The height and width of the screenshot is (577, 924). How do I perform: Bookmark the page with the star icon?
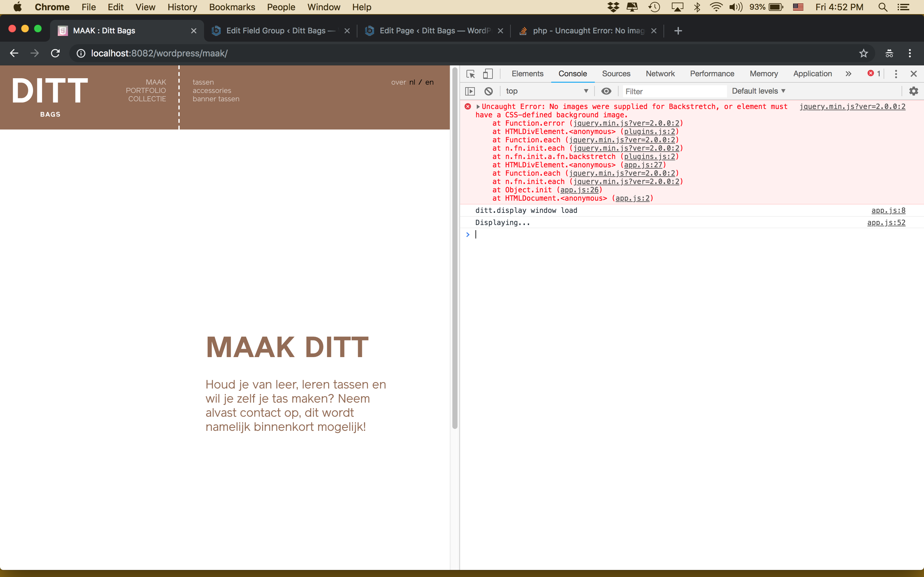tap(864, 54)
